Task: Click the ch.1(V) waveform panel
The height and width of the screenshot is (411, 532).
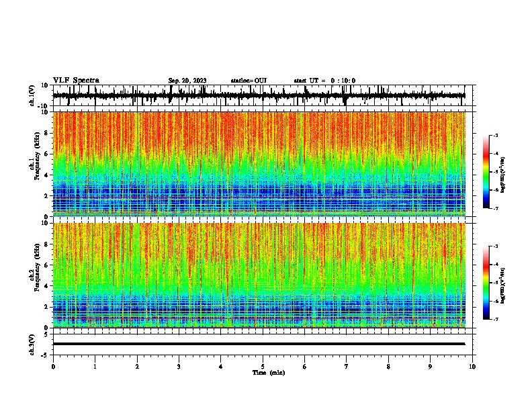Action: point(263,95)
